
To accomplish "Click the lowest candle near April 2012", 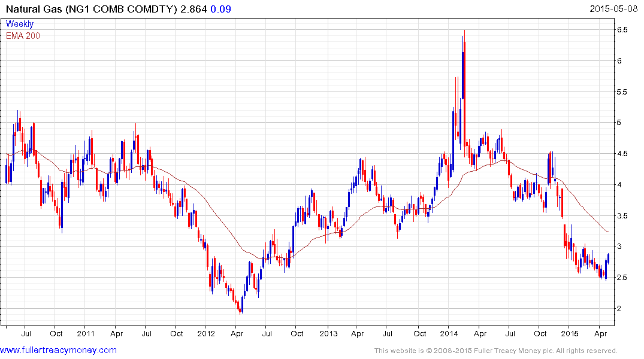I will pos(240,308).
